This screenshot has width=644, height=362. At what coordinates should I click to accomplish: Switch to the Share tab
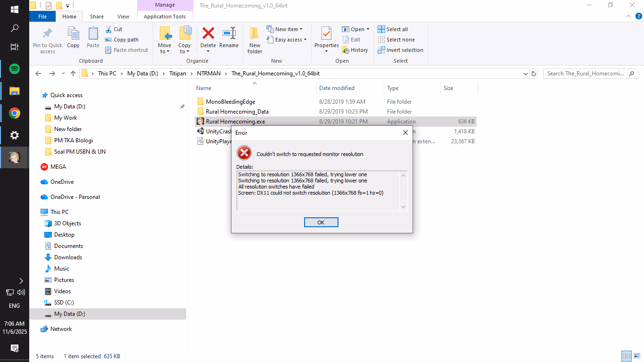97,16
